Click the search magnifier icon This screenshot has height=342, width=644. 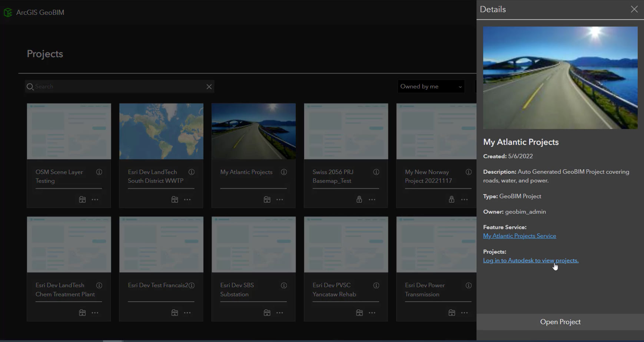pyautogui.click(x=30, y=87)
